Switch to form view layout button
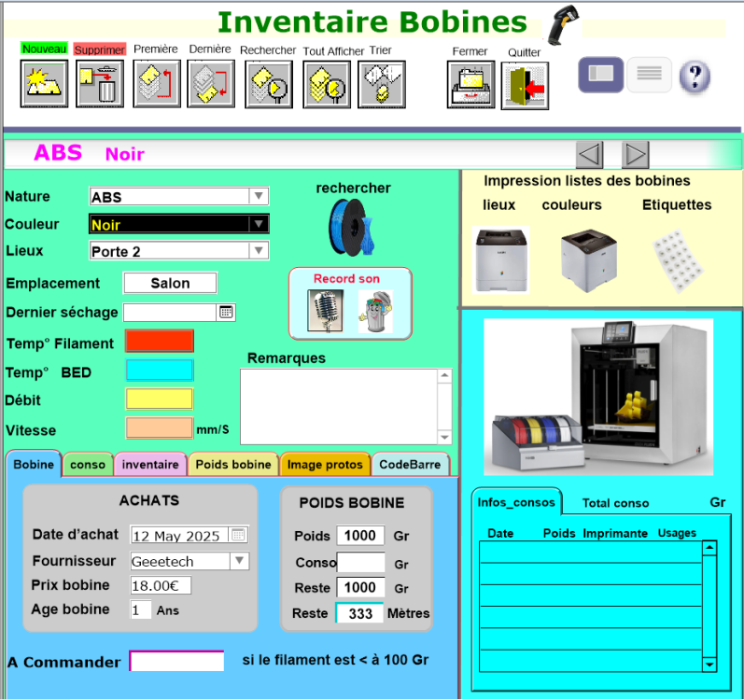Screen dimensions: 744x700 (600, 75)
